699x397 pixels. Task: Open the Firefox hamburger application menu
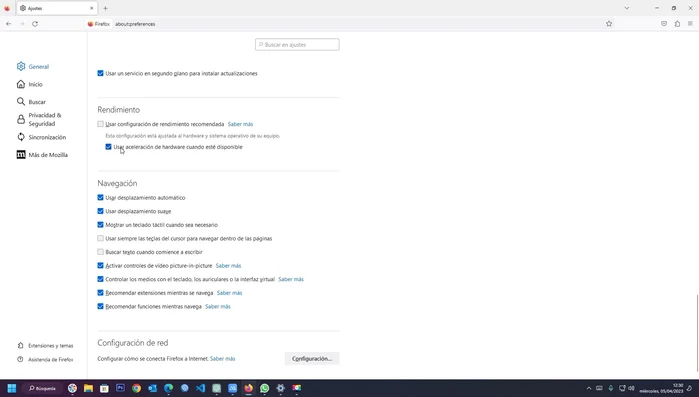690,24
